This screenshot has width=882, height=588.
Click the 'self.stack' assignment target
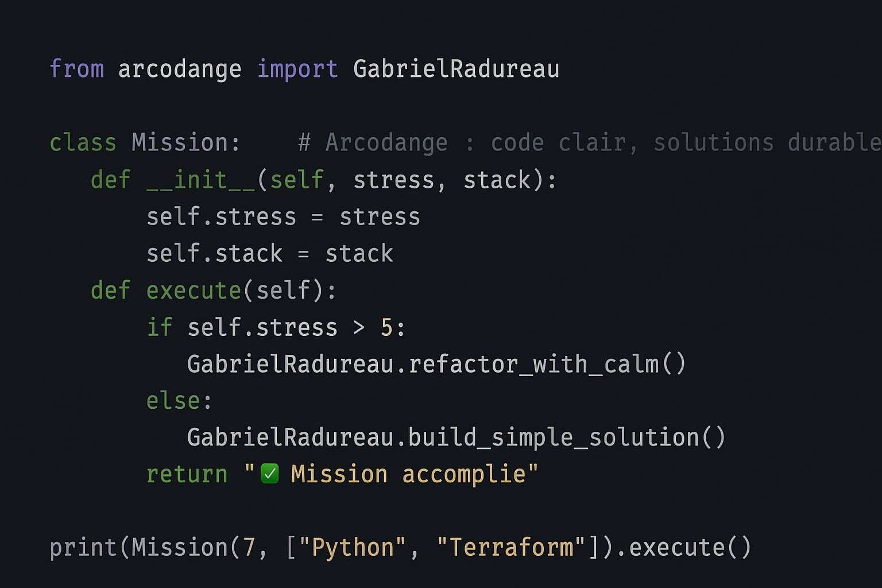(x=214, y=254)
